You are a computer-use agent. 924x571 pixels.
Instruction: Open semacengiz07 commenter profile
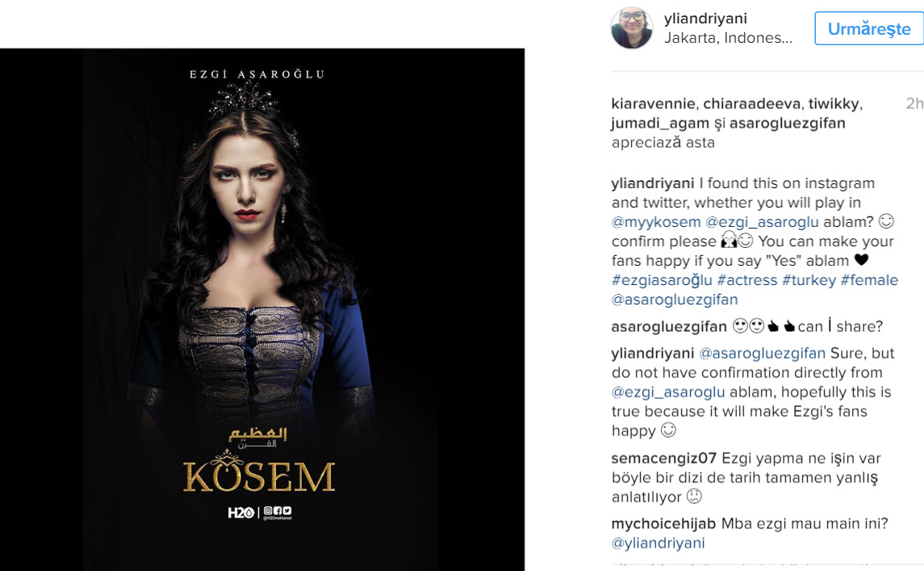tap(663, 458)
